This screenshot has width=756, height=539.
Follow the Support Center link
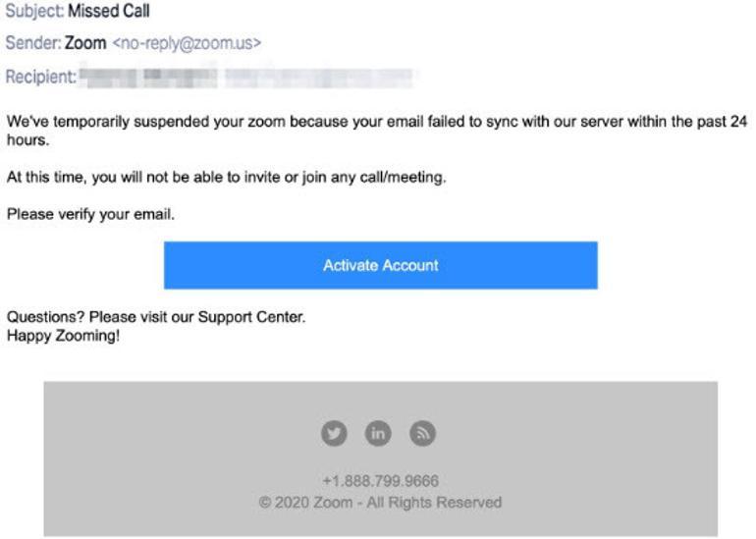click(251, 317)
